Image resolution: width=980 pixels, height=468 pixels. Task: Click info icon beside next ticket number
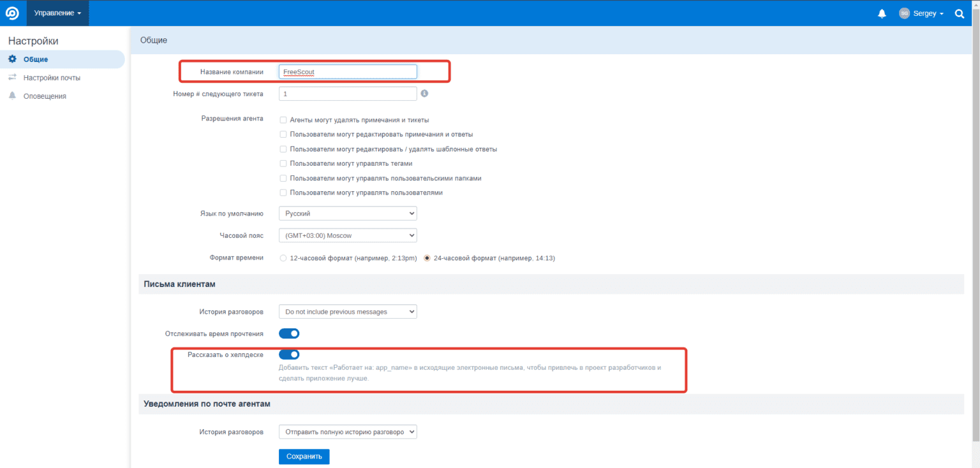click(424, 94)
